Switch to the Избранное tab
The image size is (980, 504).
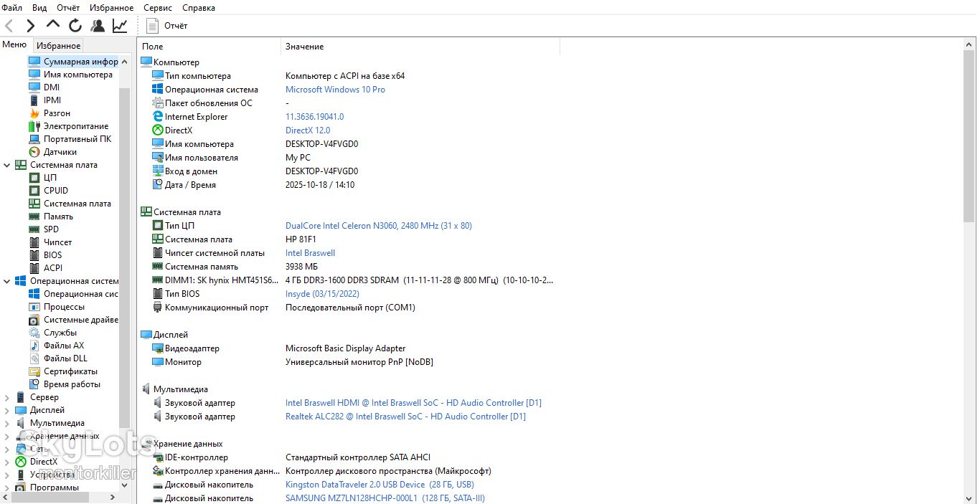[x=58, y=45]
